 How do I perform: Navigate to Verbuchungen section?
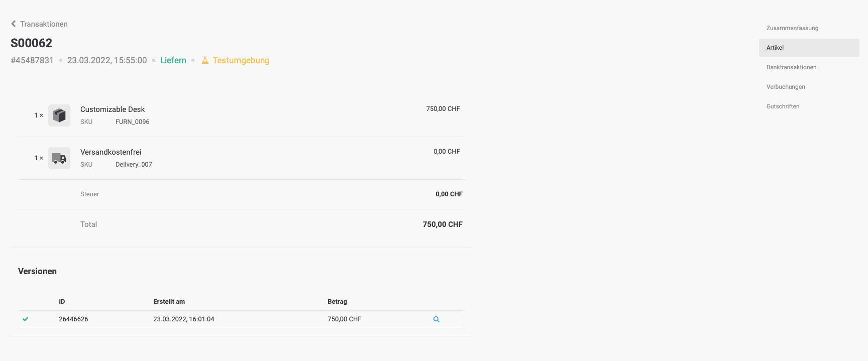tap(786, 87)
